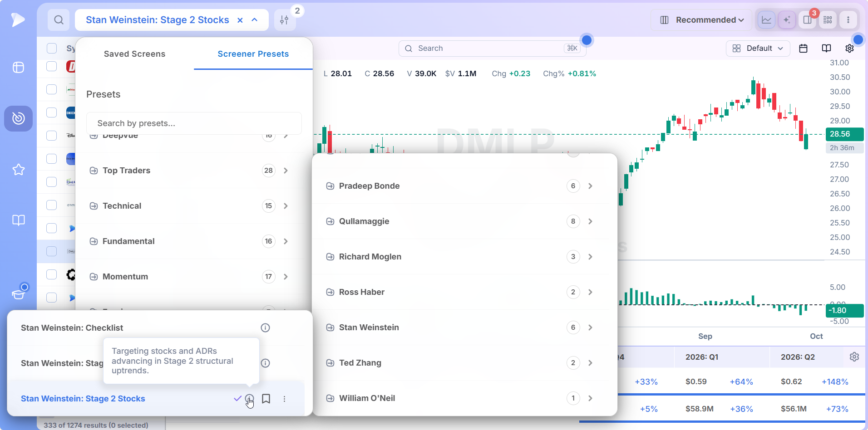Screen dimensions: 868x430
Task: Open more options for Stage 2 Stocks
Action: tap(285, 399)
